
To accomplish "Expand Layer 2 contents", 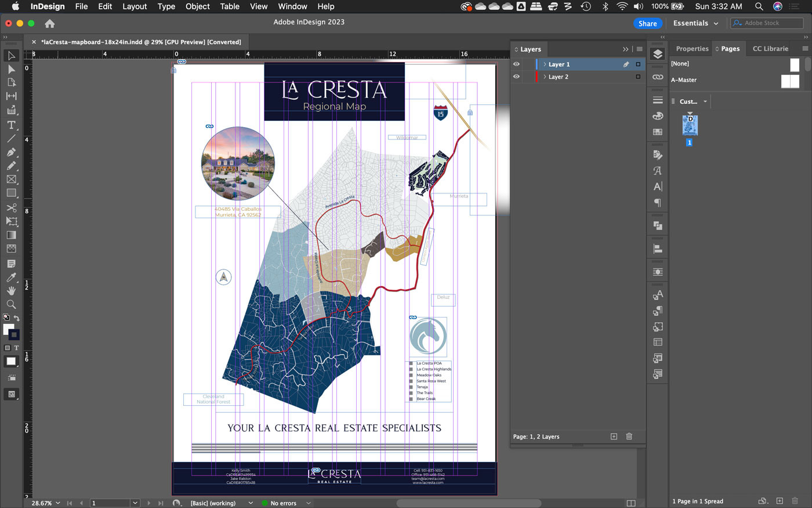I will click(545, 77).
